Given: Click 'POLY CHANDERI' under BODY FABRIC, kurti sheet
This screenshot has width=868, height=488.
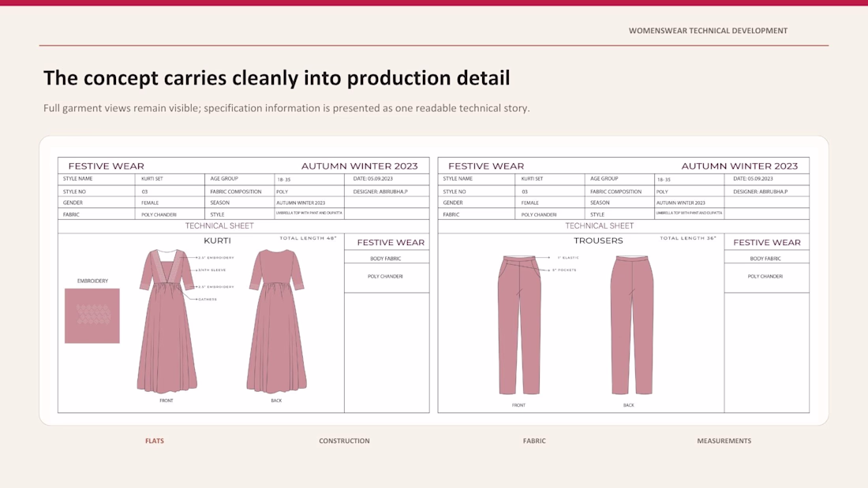Looking at the screenshot, I should click(385, 276).
